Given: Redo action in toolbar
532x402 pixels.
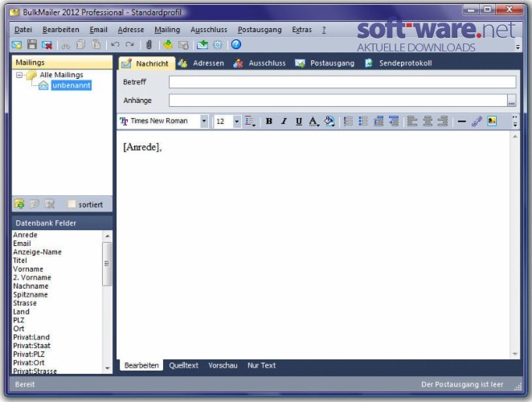Looking at the screenshot, I should pos(129,44).
